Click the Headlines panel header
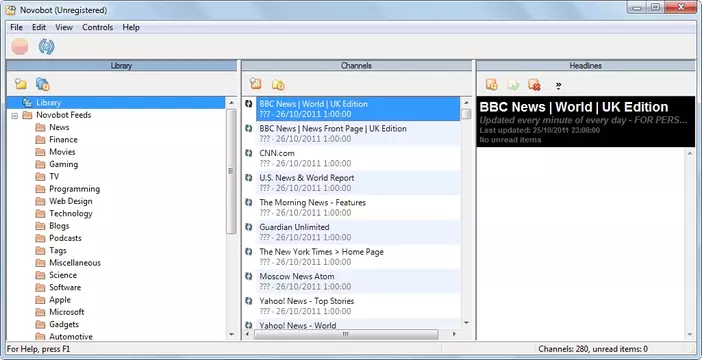The width and height of the screenshot is (702, 360). [x=586, y=65]
